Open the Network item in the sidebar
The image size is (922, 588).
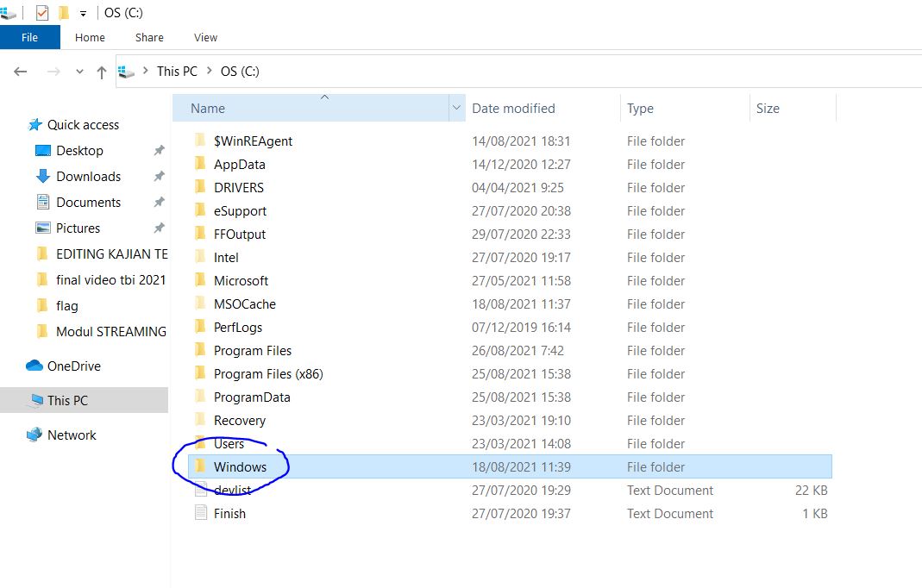(71, 435)
